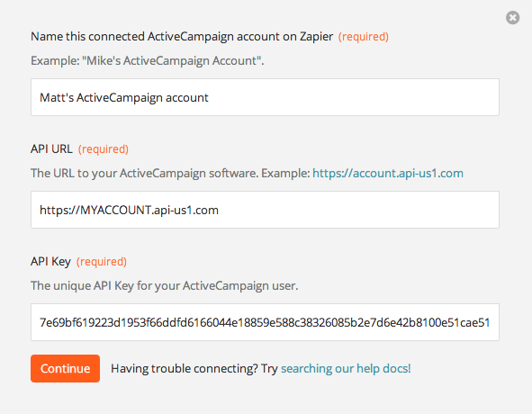
Task: Click the orange Continue button
Action: pyautogui.click(x=65, y=368)
